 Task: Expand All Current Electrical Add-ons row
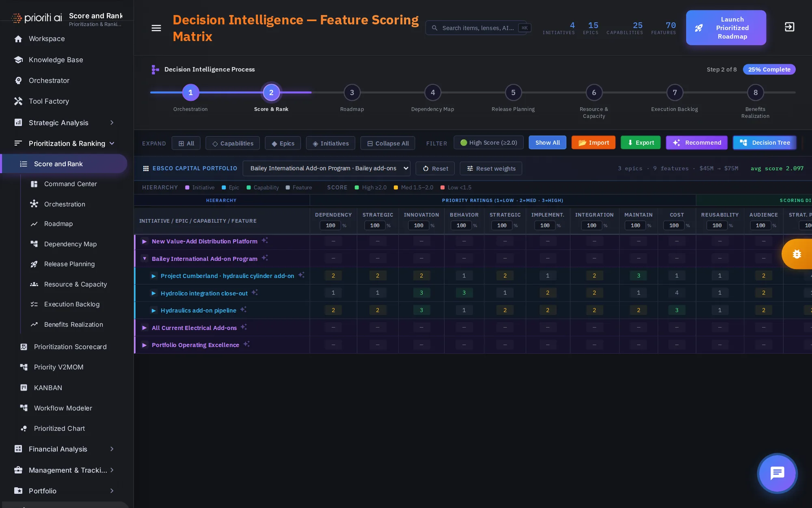[x=144, y=328]
